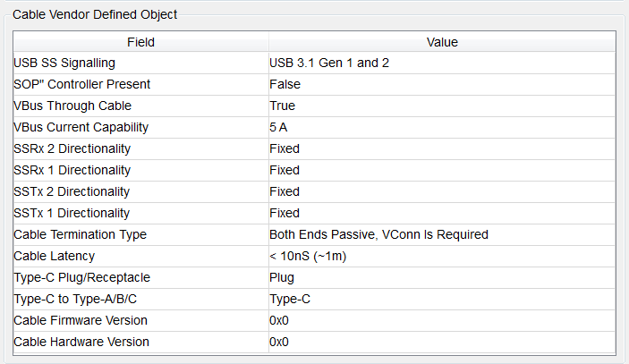This screenshot has width=629, height=364.
Task: Click the 'USB 3.1 Gen 1 and 2' value
Action: [x=329, y=63]
